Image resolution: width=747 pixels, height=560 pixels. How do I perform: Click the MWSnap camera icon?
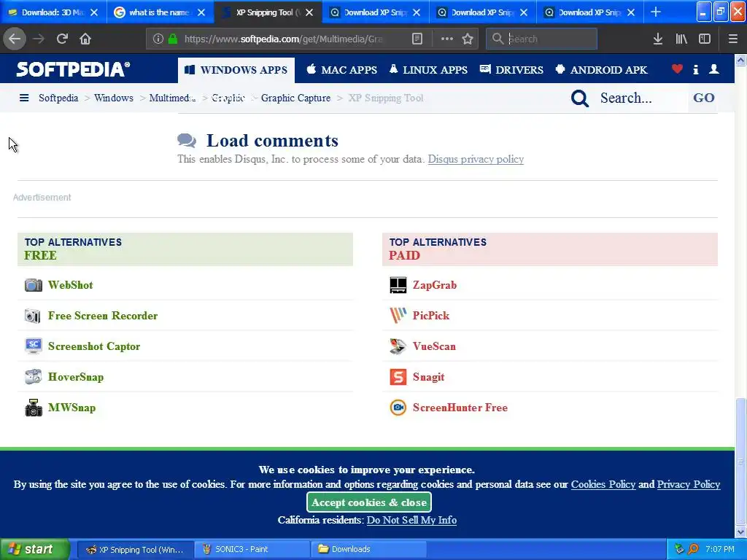coord(34,408)
